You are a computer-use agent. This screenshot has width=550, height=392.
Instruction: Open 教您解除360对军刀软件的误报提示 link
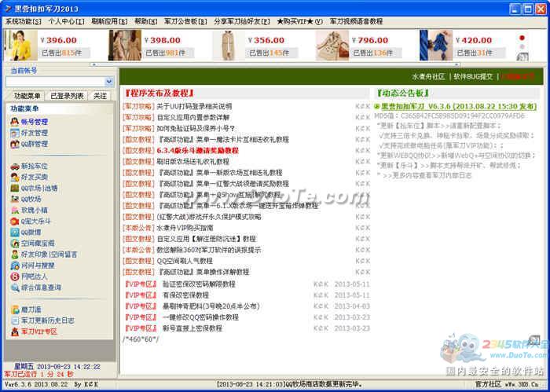[x=208, y=250]
